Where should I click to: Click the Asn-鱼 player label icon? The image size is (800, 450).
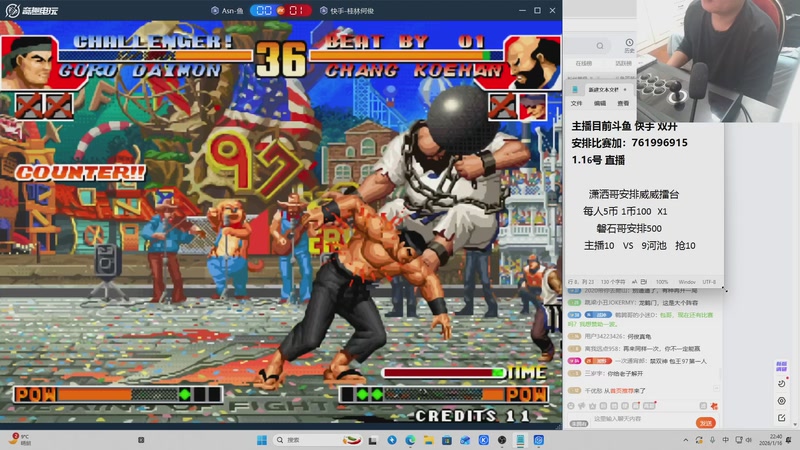point(215,11)
